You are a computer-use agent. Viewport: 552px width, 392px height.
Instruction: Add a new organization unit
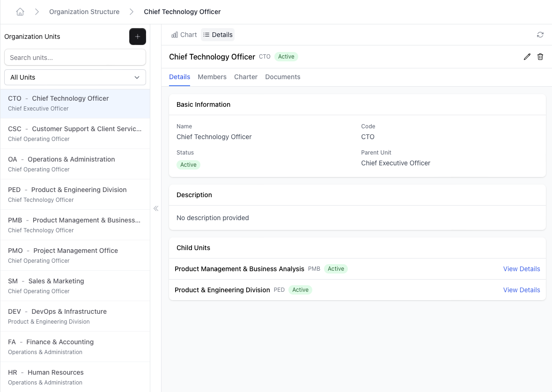137,37
